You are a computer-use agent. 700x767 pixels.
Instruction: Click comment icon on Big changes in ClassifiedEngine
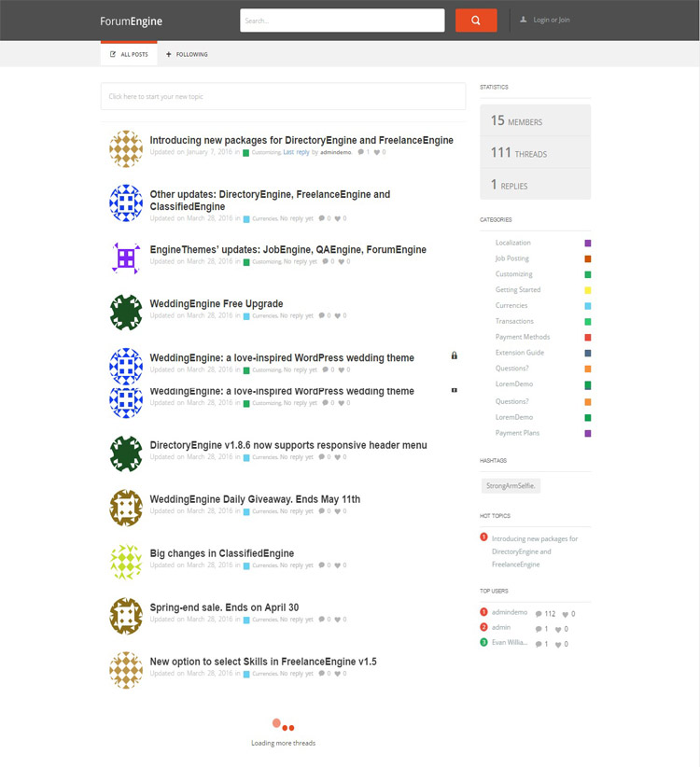[321, 565]
